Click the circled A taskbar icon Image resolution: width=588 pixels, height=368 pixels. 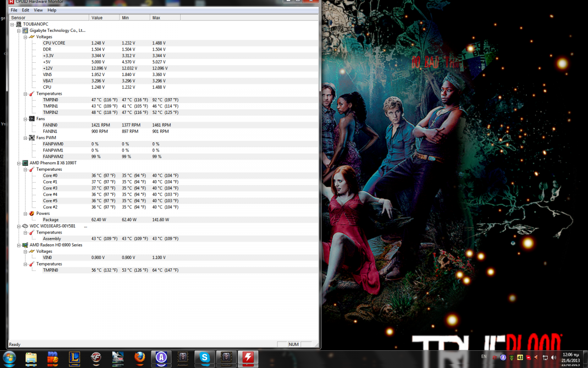tap(161, 358)
